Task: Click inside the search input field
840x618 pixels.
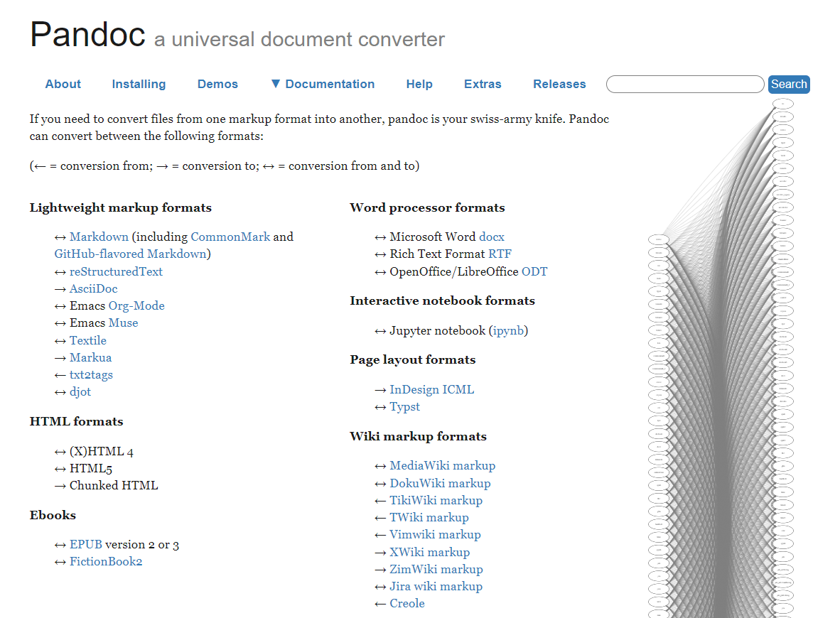Action: point(684,84)
